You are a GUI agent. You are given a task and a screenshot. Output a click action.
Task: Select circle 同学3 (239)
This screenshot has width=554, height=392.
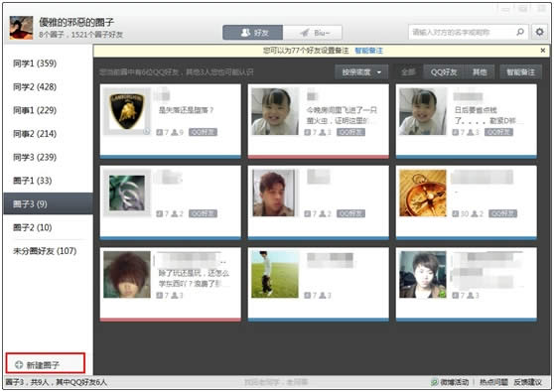pos(48,157)
